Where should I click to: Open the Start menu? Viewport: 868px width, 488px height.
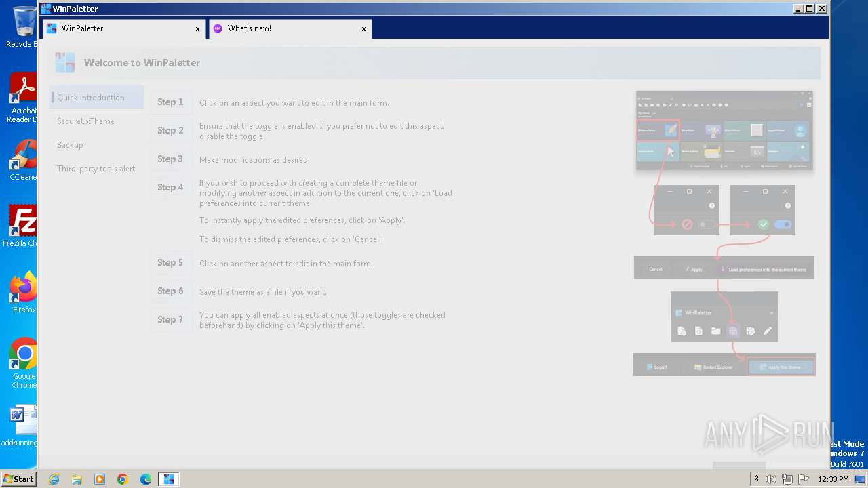18,479
